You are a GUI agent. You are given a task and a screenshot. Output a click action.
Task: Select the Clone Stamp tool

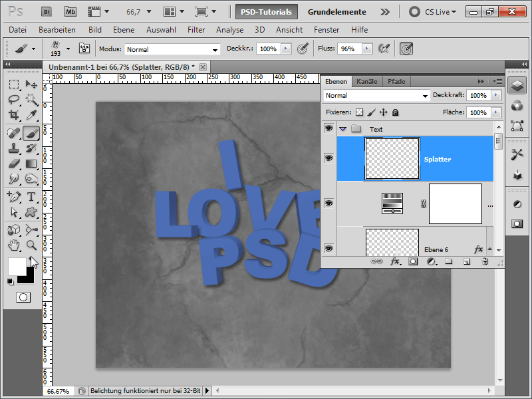click(x=14, y=148)
